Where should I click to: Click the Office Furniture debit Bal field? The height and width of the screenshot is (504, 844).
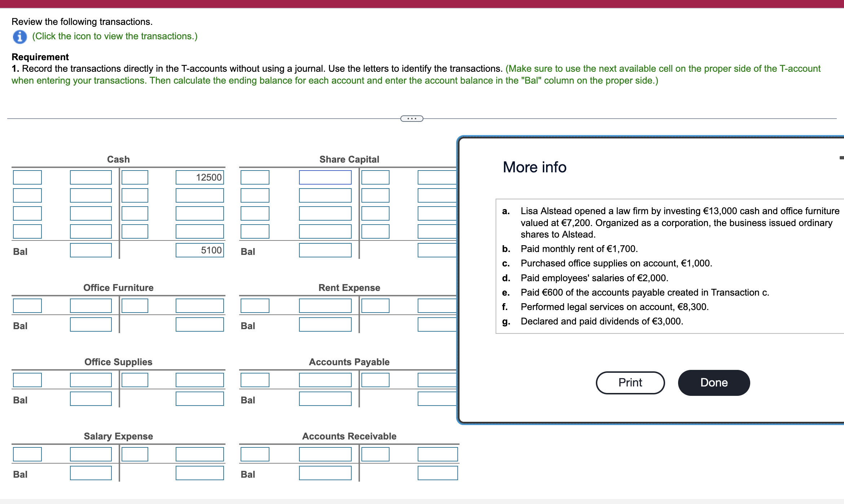91,324
